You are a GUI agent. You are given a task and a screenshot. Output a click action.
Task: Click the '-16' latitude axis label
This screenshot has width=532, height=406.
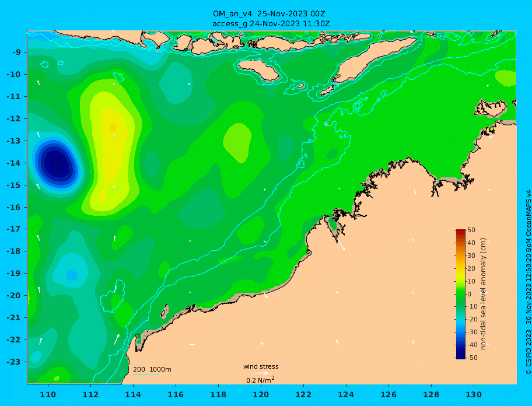pyautogui.click(x=13, y=207)
